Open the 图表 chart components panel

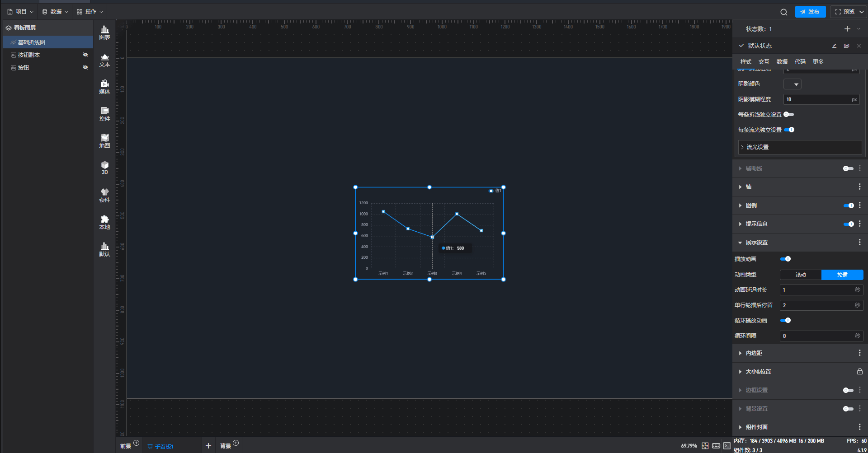pos(104,33)
